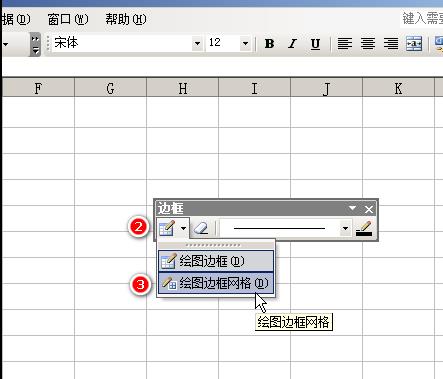Select column J header
The height and width of the screenshot is (379, 443).
pyautogui.click(x=326, y=88)
